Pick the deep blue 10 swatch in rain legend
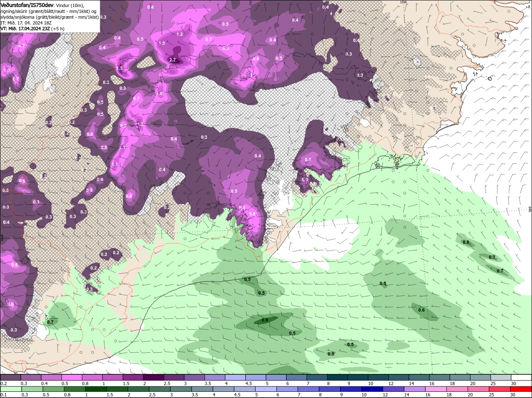532x398 pixels. click(372, 389)
